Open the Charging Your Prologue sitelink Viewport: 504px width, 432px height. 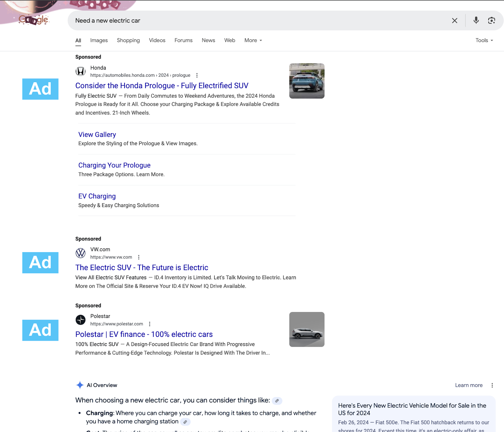pos(114,165)
